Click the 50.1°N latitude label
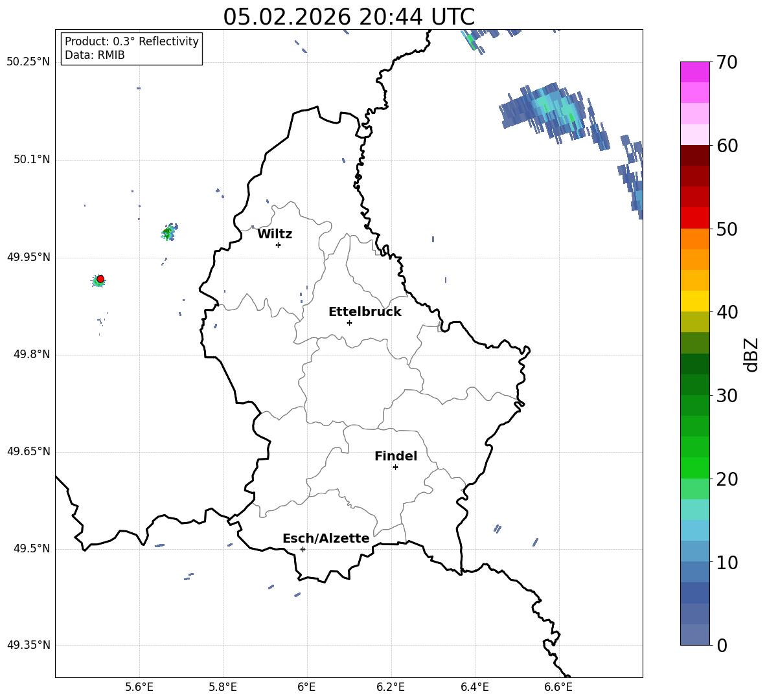 [32, 159]
